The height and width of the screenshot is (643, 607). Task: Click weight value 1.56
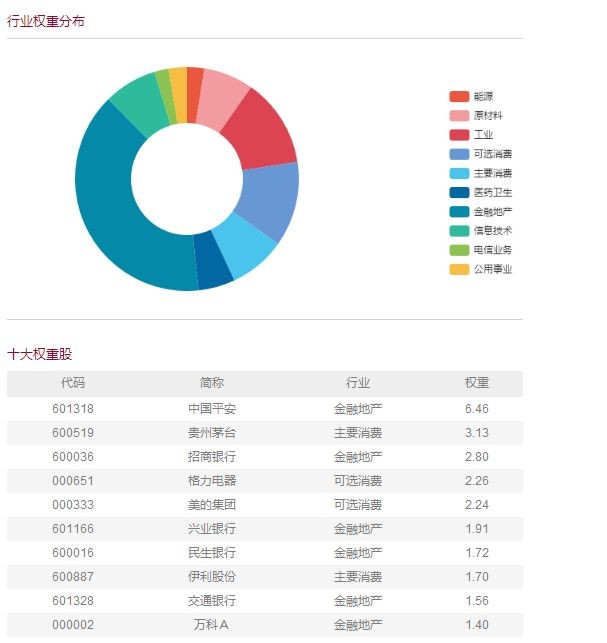477,601
